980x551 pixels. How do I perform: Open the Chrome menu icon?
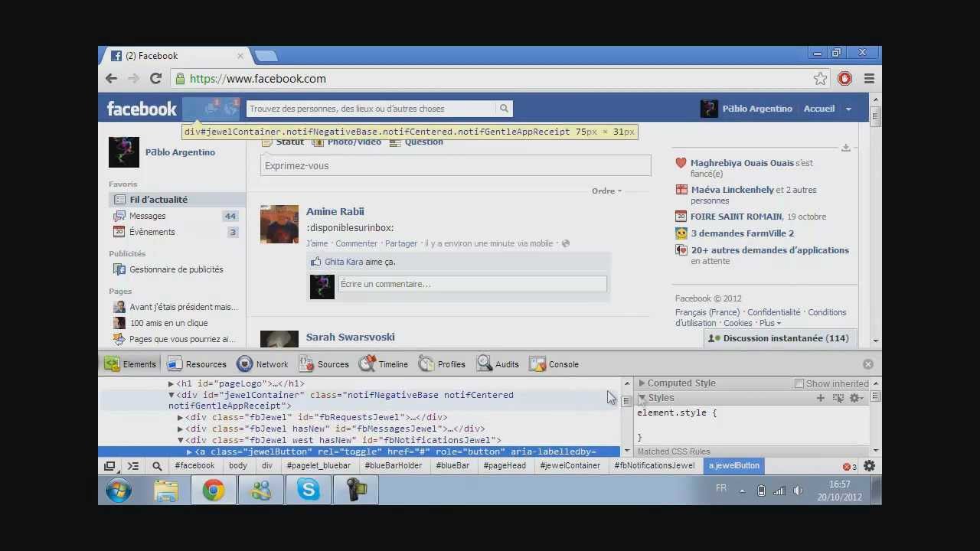pos(869,79)
